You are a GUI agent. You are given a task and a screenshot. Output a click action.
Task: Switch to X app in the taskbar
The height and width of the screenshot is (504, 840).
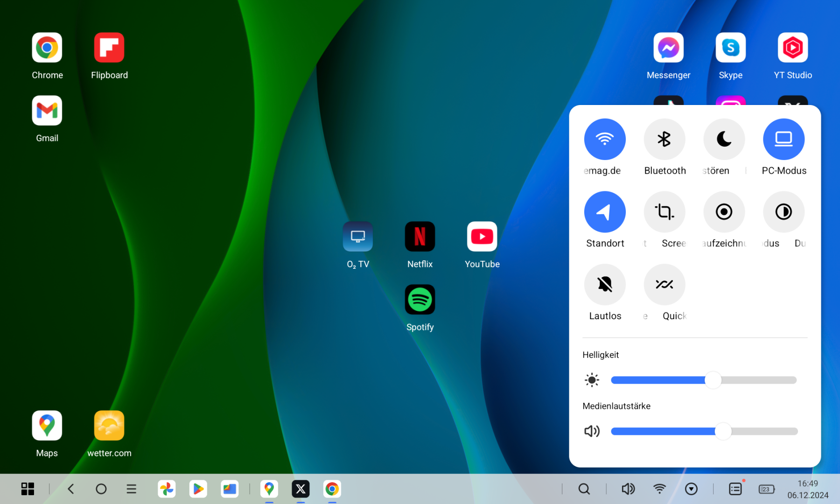click(301, 489)
